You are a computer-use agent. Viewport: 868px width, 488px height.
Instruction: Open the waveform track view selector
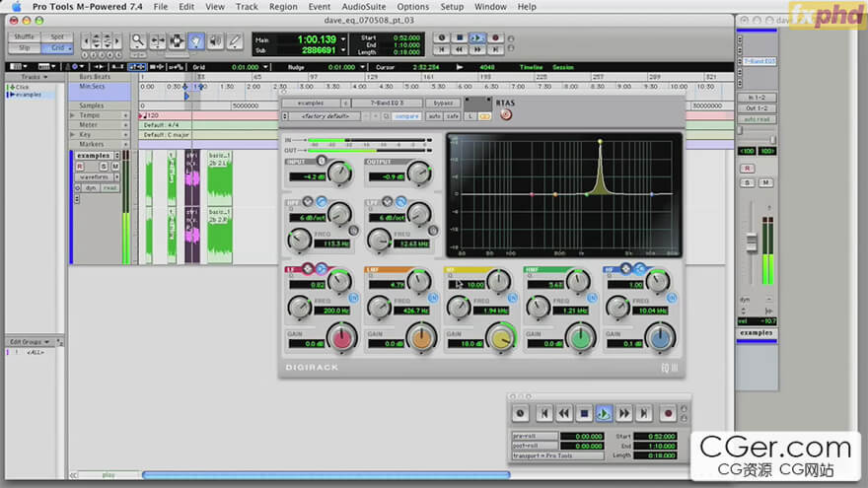tap(98, 177)
